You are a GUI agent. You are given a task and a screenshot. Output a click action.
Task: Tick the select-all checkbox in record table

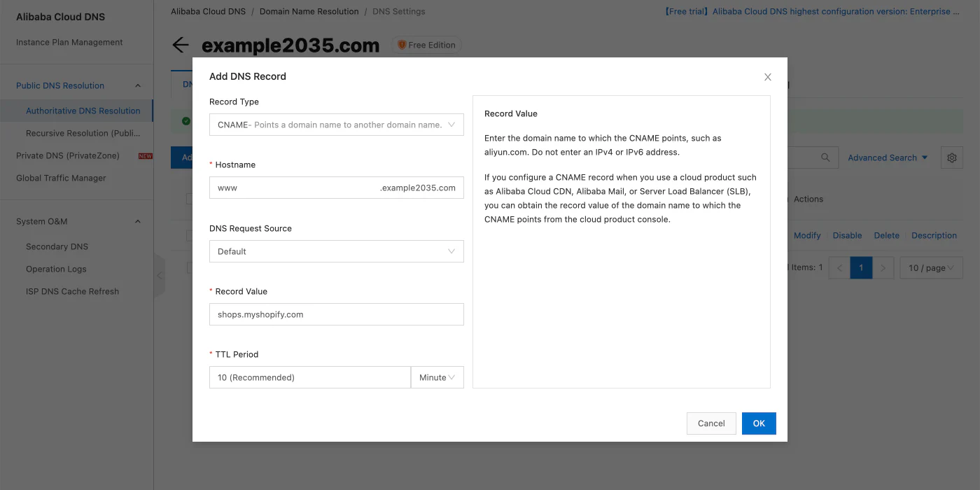(x=188, y=197)
